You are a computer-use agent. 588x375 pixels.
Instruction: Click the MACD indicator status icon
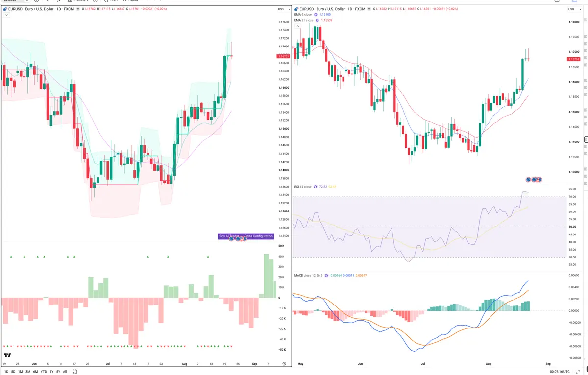(326, 275)
